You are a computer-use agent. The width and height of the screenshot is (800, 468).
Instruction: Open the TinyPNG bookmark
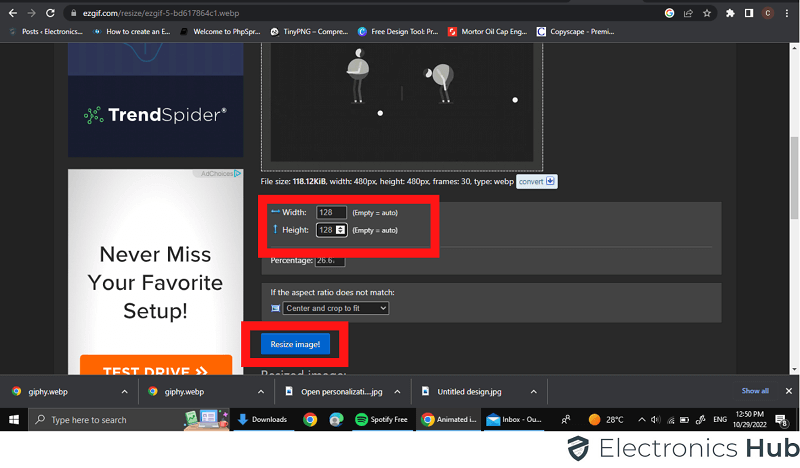(x=310, y=31)
